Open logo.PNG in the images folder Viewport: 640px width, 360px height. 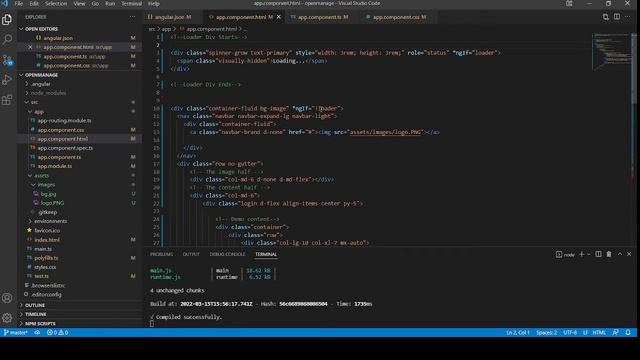pyautogui.click(x=52, y=203)
